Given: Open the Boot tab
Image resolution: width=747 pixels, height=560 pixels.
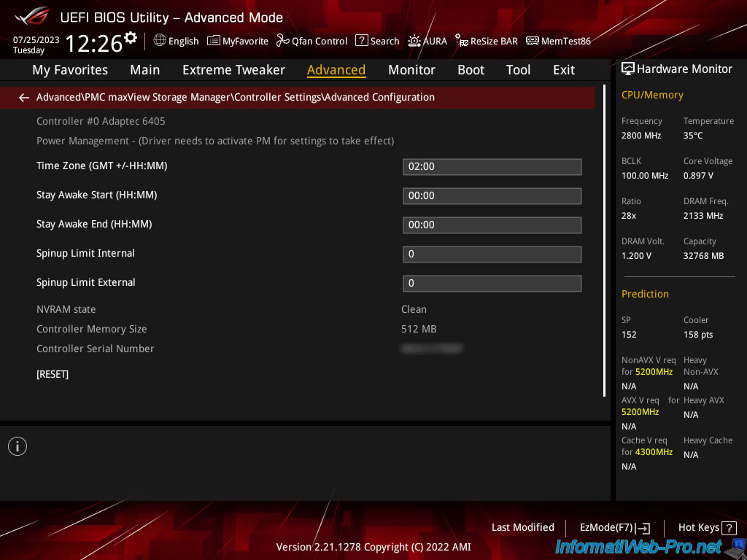Looking at the screenshot, I should point(471,70).
